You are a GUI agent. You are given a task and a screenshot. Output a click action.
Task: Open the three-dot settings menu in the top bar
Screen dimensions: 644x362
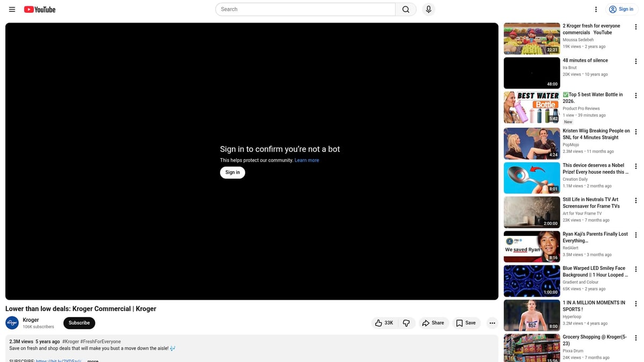coord(595,9)
